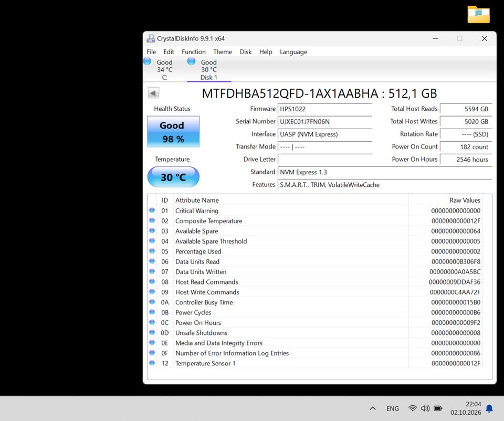The width and height of the screenshot is (504, 421).
Task: Click the Interface field UASP (NVM Express)
Action: [325, 134]
